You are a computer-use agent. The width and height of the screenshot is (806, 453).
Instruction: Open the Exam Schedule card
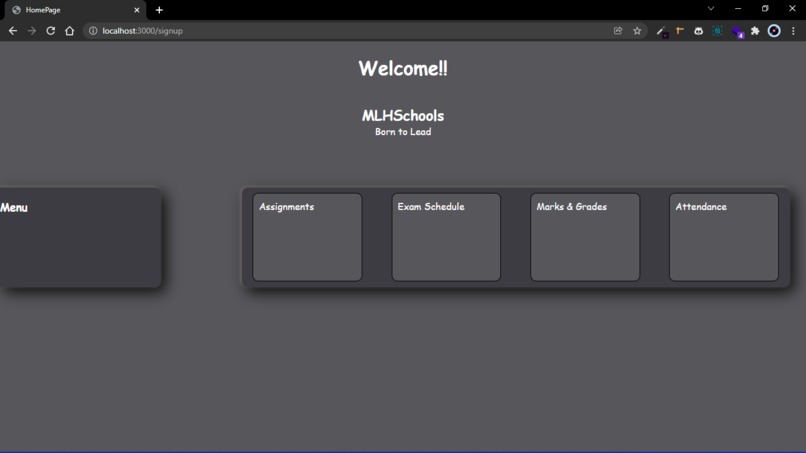point(446,237)
